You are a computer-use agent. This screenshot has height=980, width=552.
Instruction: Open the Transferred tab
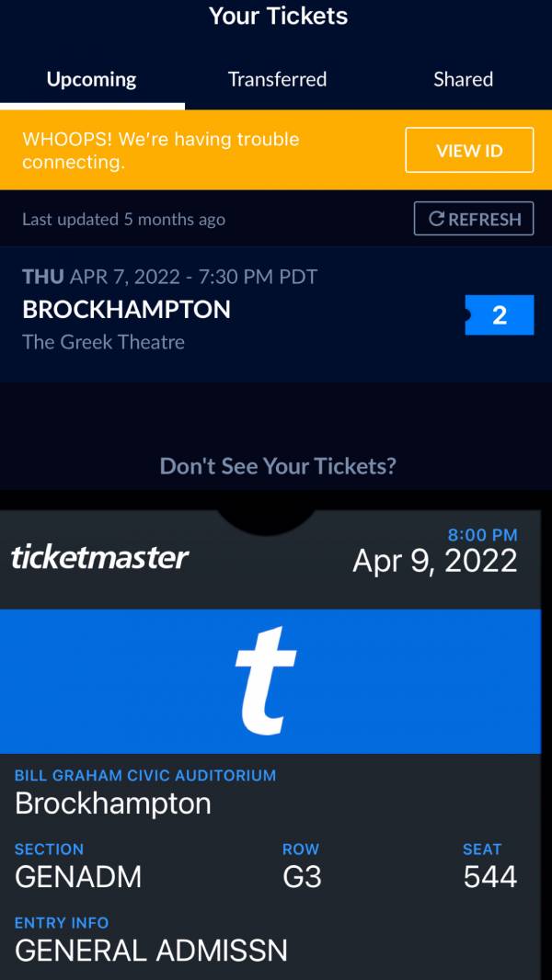(277, 80)
